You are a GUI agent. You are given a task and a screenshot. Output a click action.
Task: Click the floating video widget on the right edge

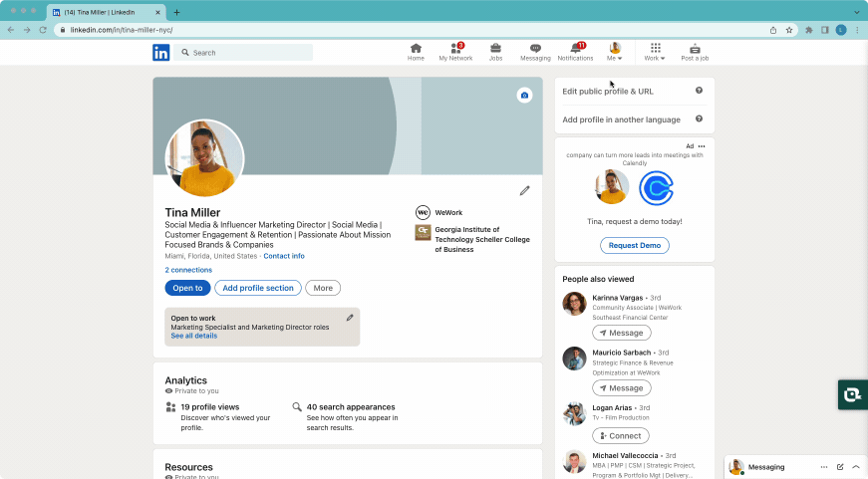(852, 394)
